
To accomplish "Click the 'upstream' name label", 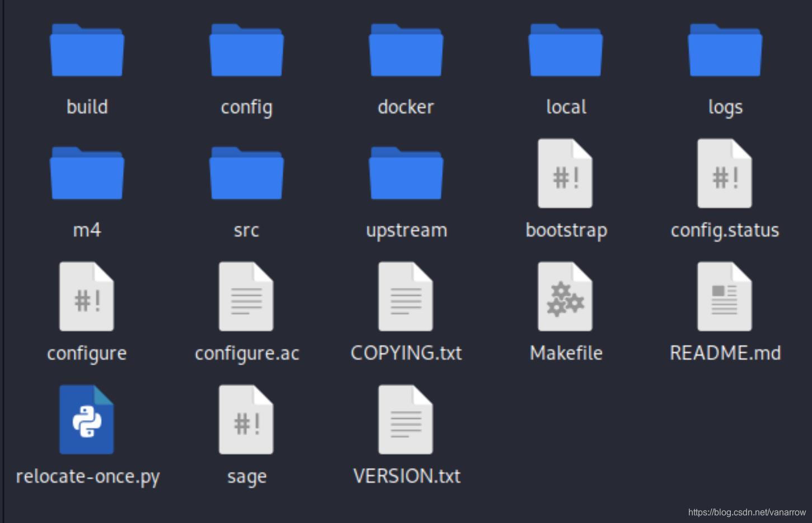I will point(407,230).
